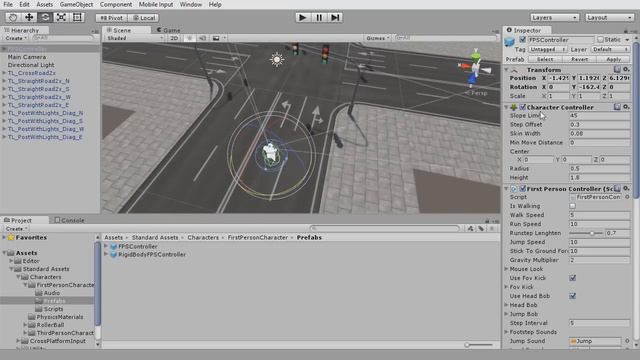The height and width of the screenshot is (360, 640).
Task: Click the prefab Apply button
Action: [x=613, y=59]
